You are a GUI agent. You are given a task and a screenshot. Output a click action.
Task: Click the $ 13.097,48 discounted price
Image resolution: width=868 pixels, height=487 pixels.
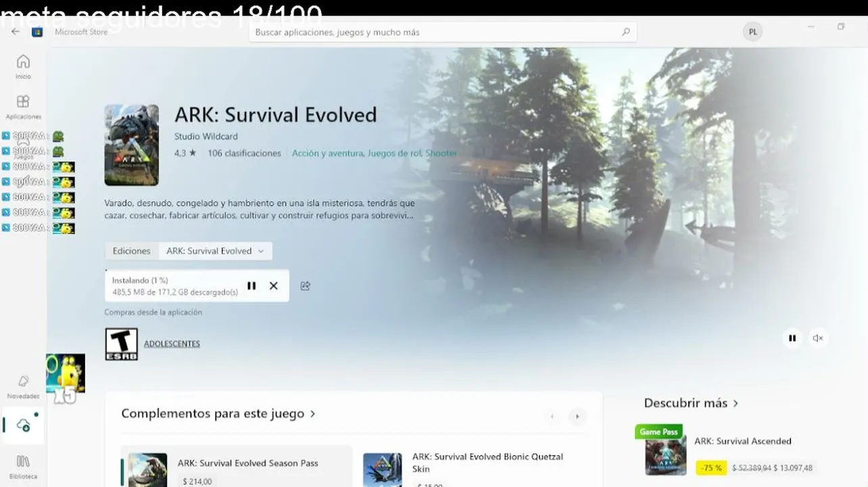tap(793, 468)
